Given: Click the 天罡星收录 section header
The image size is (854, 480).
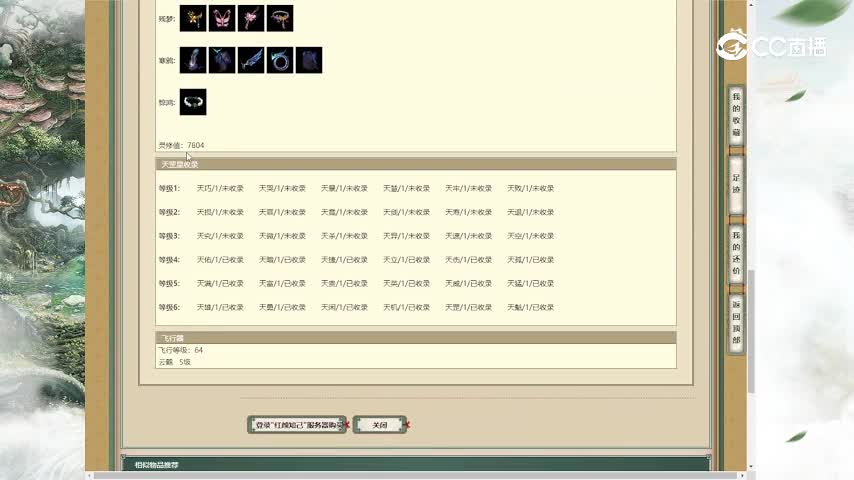Looking at the screenshot, I should click(416, 164).
